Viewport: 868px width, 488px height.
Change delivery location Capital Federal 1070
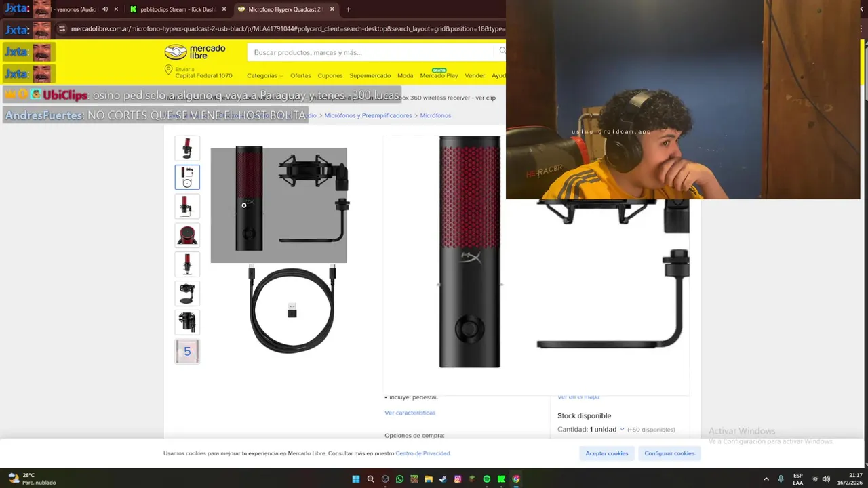(x=199, y=73)
